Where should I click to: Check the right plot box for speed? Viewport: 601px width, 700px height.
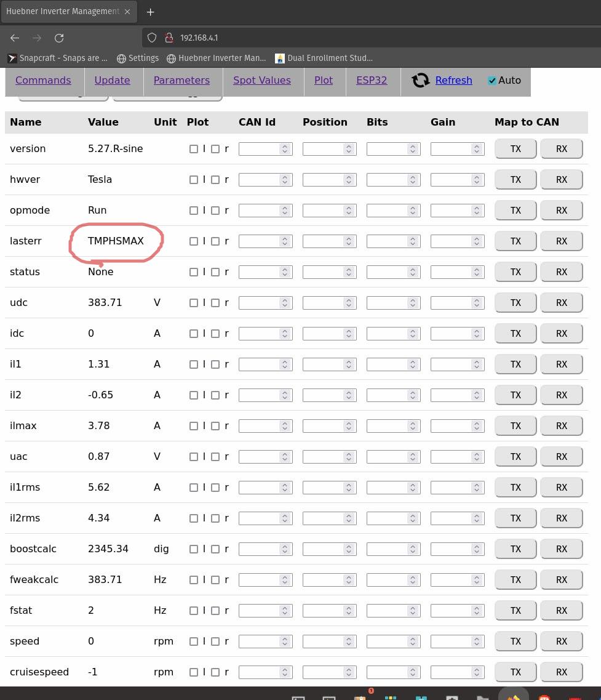click(215, 642)
